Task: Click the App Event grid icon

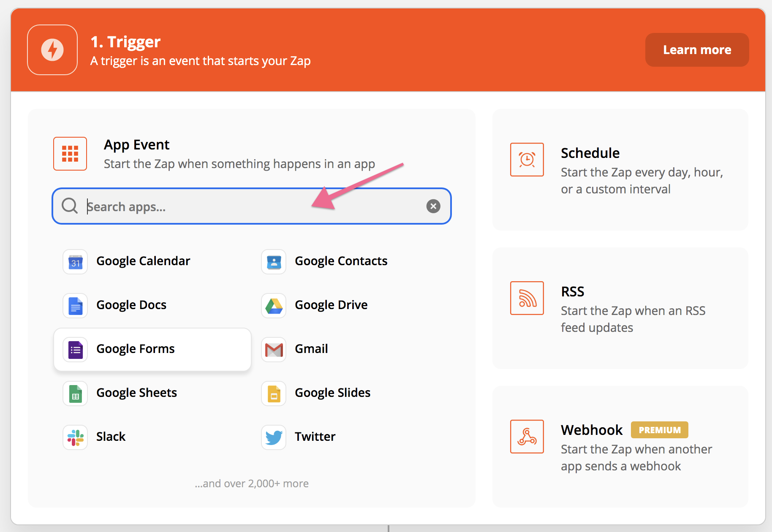Action: click(70, 154)
